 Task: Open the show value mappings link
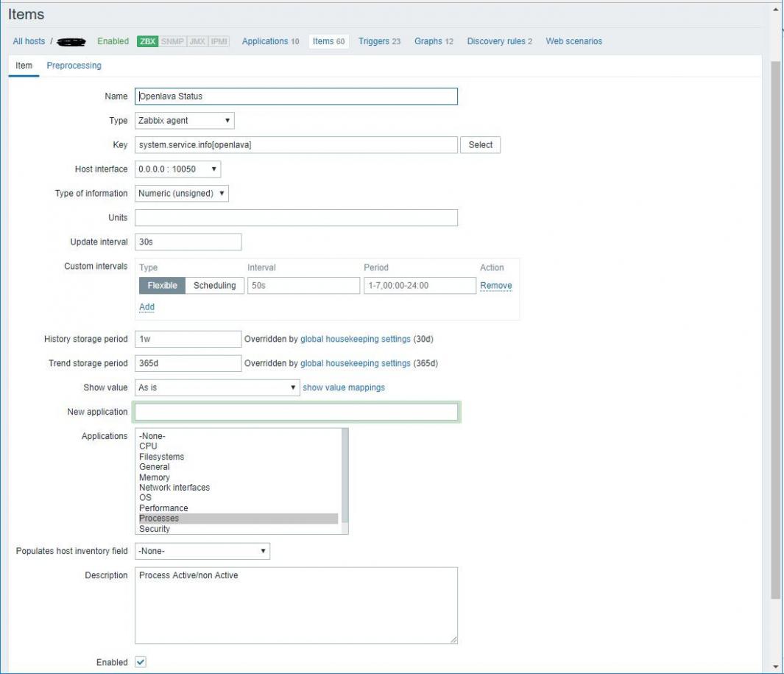coord(344,387)
